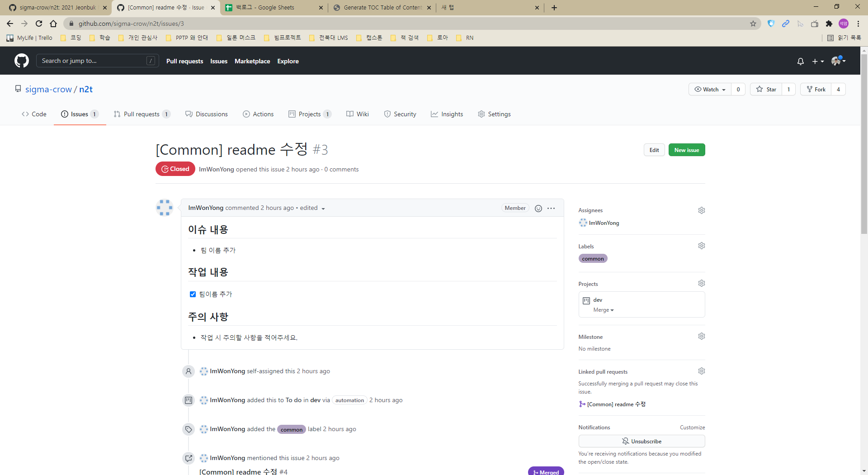Edit the issue title
Viewport: 868px width, 475px height.
[654, 150]
